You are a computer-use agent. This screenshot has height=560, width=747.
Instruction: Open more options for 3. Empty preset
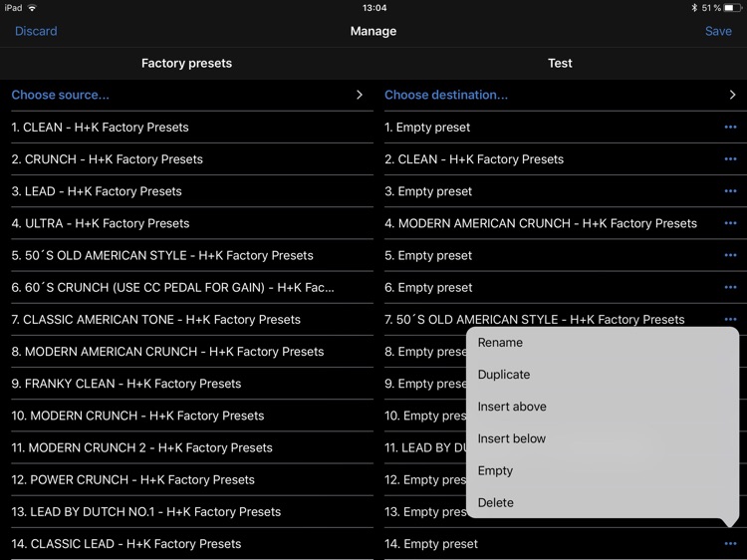730,190
